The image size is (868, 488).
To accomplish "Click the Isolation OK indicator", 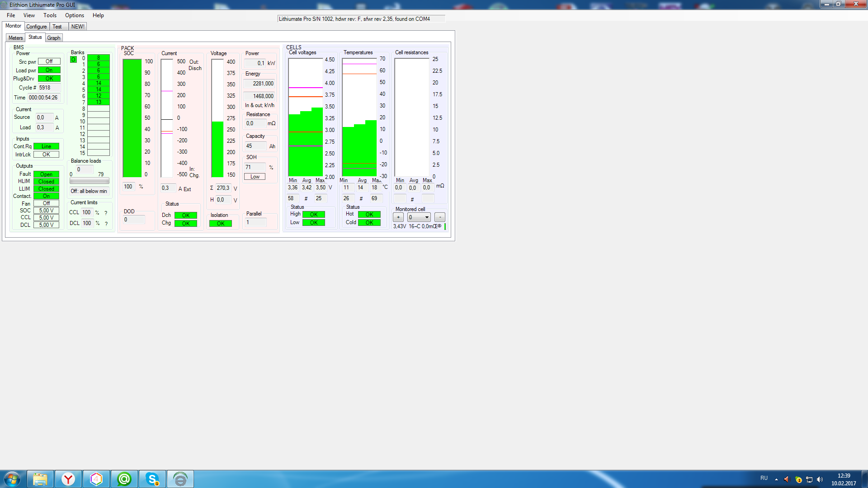I will point(221,224).
